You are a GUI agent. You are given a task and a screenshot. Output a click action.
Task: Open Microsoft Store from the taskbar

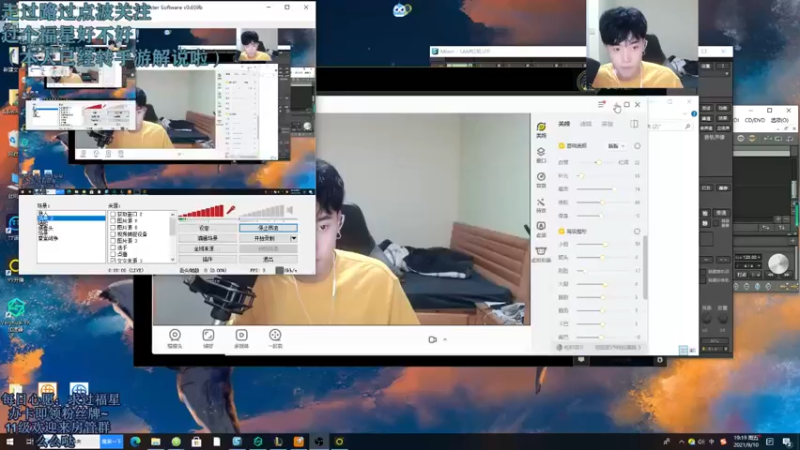click(x=196, y=441)
